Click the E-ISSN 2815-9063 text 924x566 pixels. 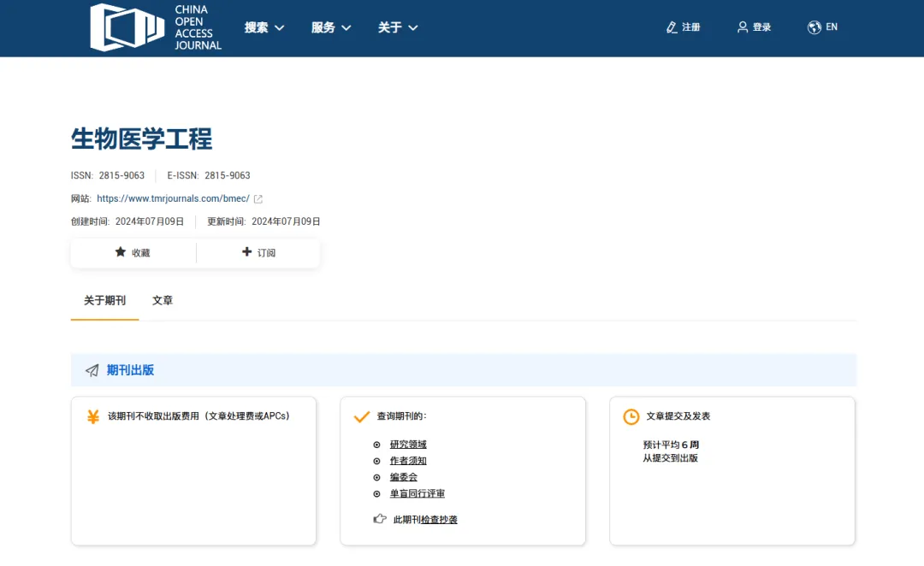pyautogui.click(x=209, y=175)
